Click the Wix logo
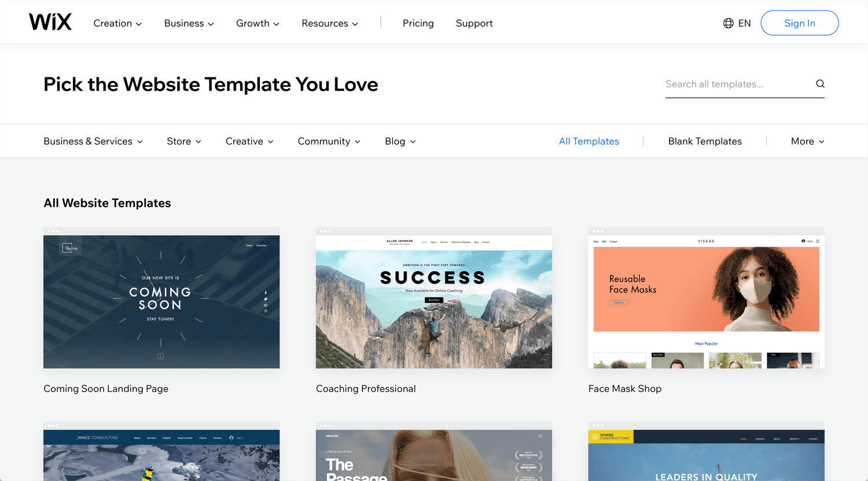This screenshot has height=481, width=868. tap(50, 23)
